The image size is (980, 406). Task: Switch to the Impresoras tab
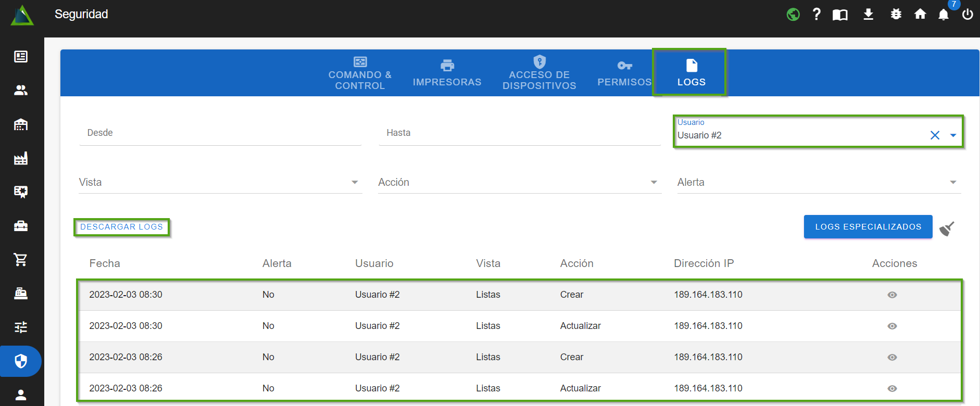click(x=447, y=73)
